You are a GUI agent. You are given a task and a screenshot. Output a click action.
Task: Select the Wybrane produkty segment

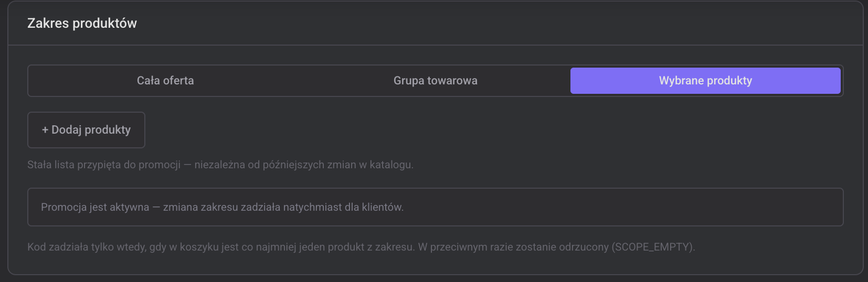pyautogui.click(x=705, y=81)
